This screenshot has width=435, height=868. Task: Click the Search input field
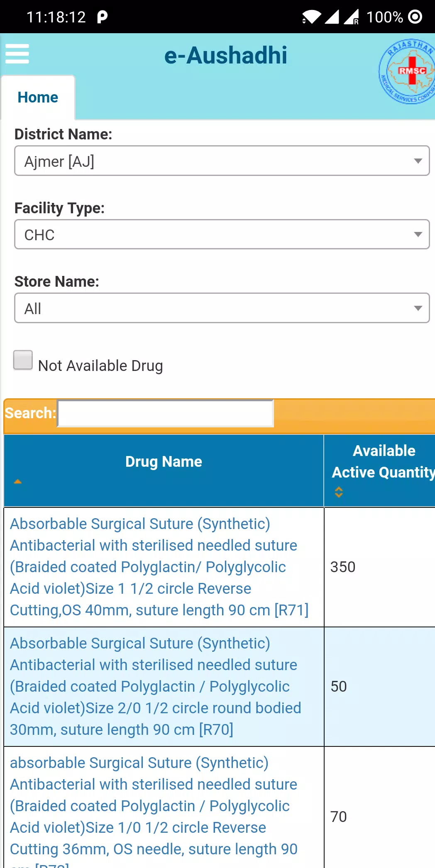165,413
